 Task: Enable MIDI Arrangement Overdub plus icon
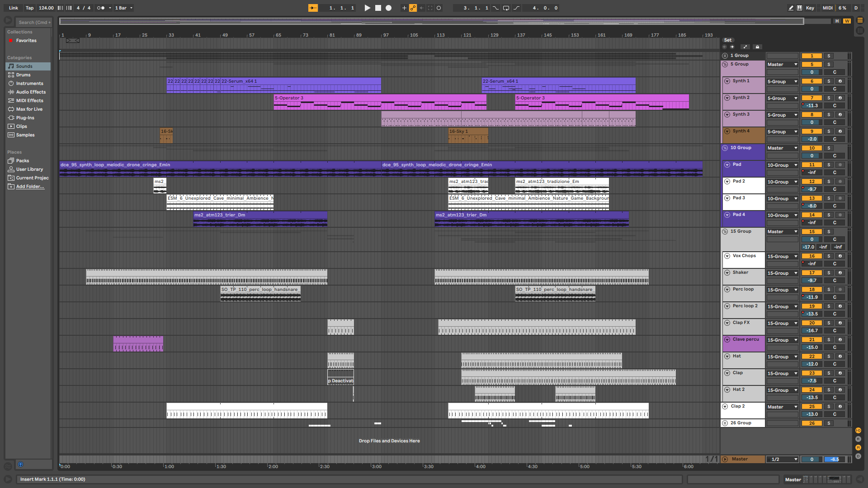pos(404,8)
